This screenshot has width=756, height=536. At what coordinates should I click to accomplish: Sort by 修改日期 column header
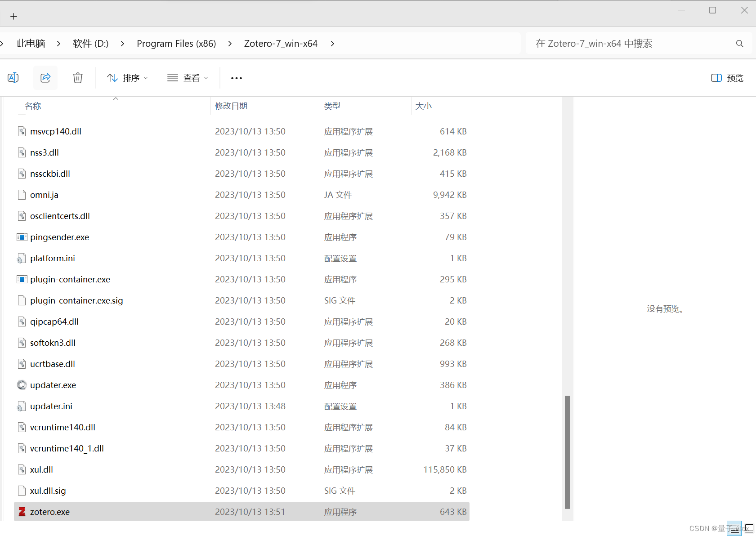[x=231, y=106]
